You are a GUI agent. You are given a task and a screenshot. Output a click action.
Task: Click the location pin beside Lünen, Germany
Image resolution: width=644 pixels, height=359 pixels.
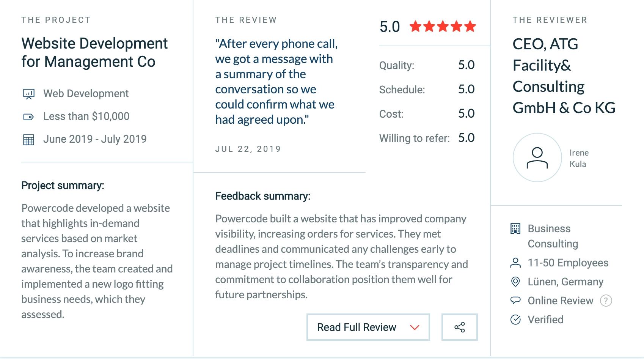(x=515, y=282)
